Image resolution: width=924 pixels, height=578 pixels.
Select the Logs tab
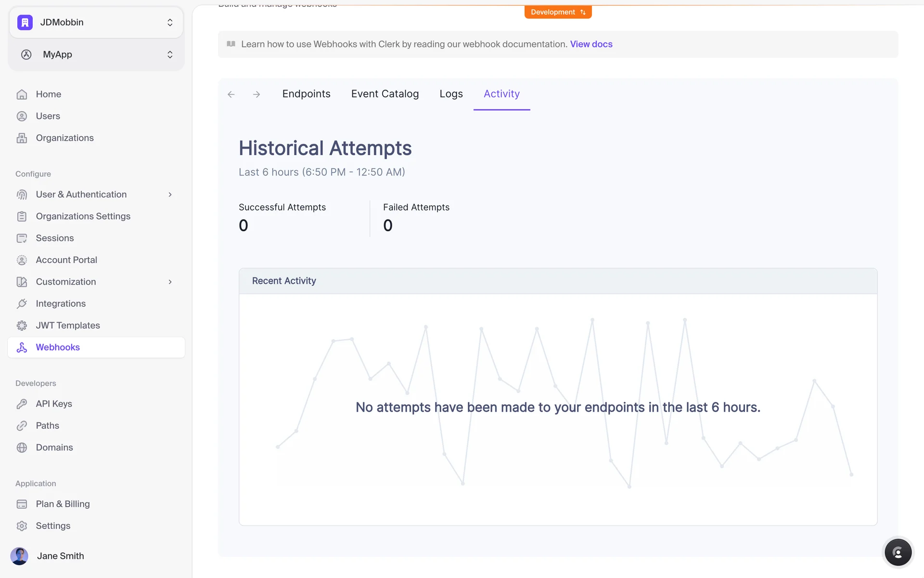pos(451,94)
